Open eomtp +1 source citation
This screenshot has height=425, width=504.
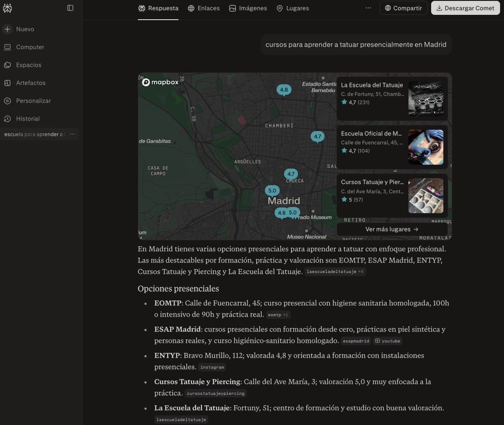[278, 315]
